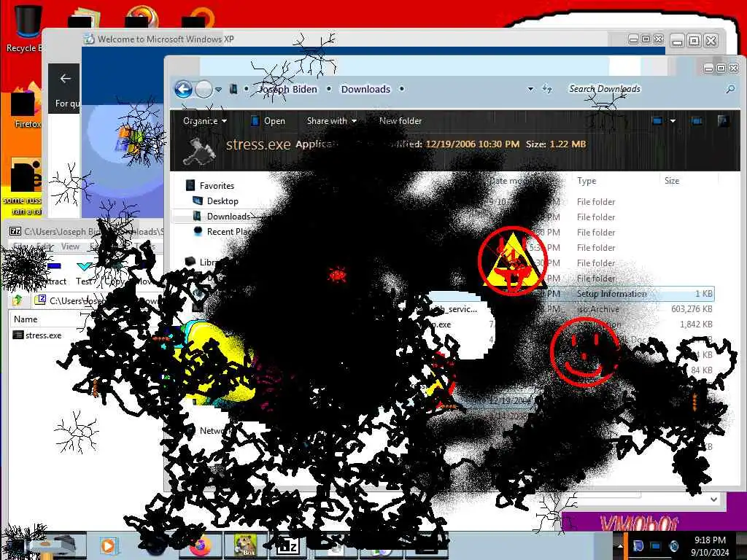
Task: Click the monitor icon in the system tray
Action: point(656,545)
